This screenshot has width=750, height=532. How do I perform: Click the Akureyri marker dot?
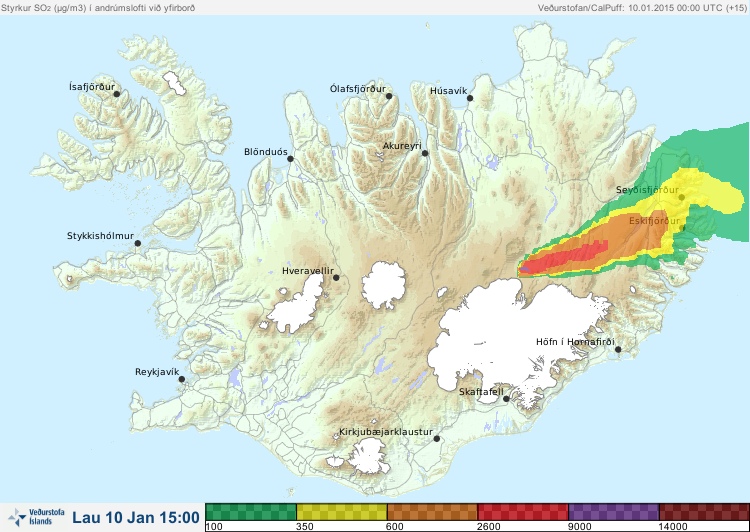pyautogui.click(x=425, y=153)
